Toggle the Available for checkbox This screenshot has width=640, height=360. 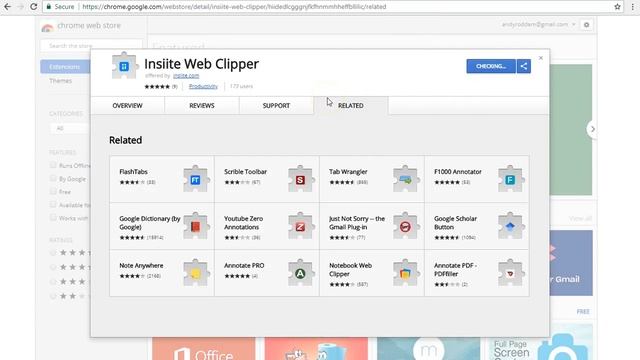53,204
